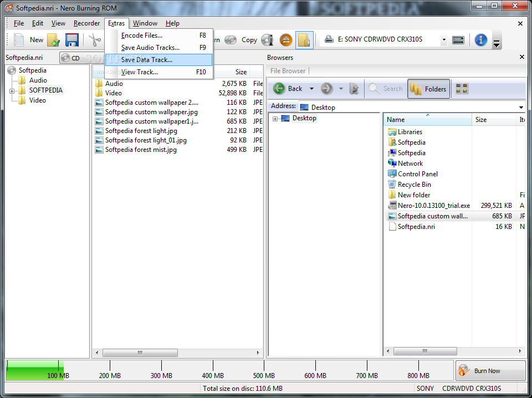Select Video folder row in file list
This screenshot has height=398, width=532.
point(178,93)
